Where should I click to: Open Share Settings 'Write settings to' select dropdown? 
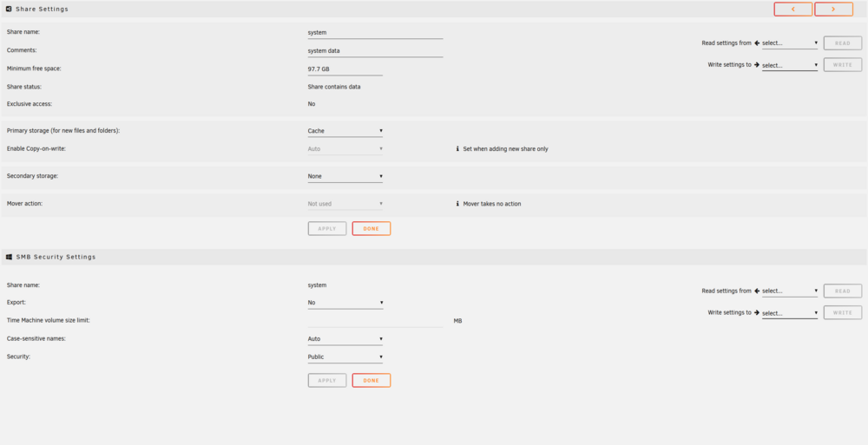[789, 65]
